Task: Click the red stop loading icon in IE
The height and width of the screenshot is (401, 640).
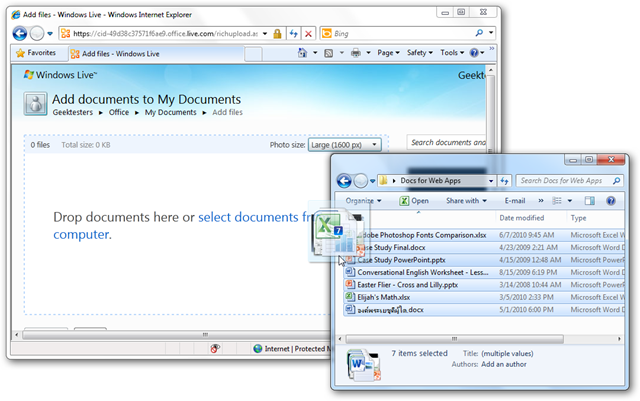Action: (x=309, y=34)
